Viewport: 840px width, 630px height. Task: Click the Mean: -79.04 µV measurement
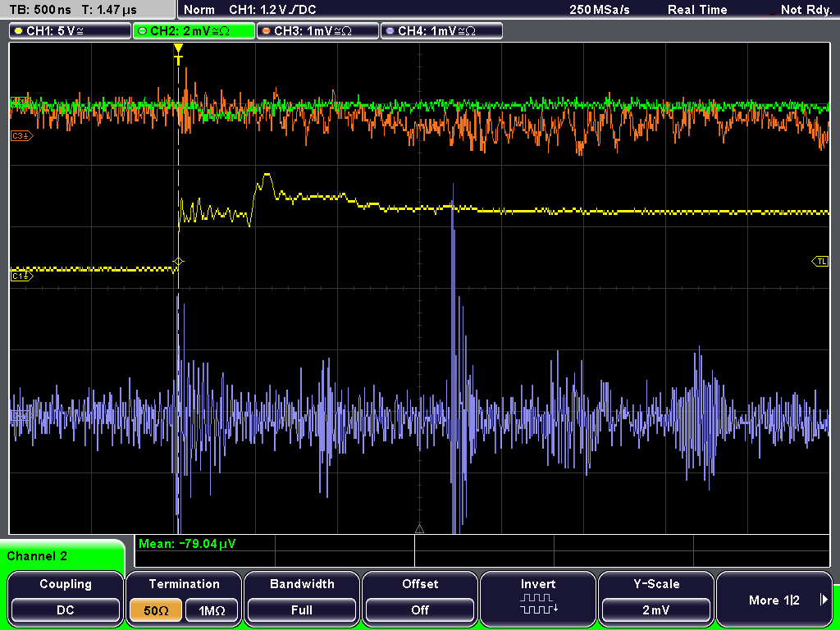coord(187,544)
